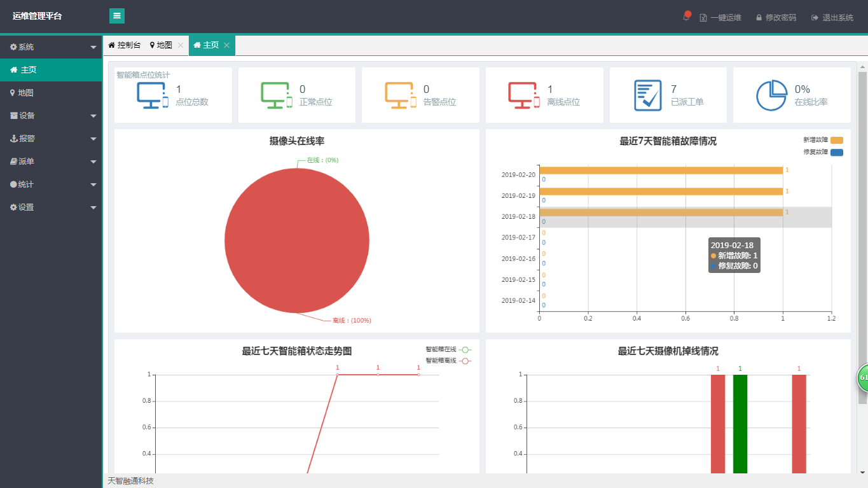The width and height of the screenshot is (868, 488).
Task: Toggle the 修复故障 legend swatch
Action: (837, 153)
